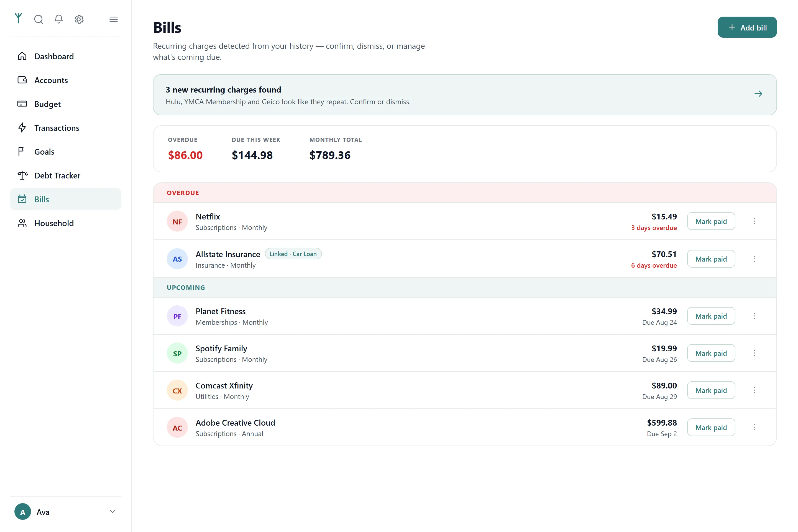Open more options for Comcast Xfinity
The image size is (798, 532).
(754, 390)
